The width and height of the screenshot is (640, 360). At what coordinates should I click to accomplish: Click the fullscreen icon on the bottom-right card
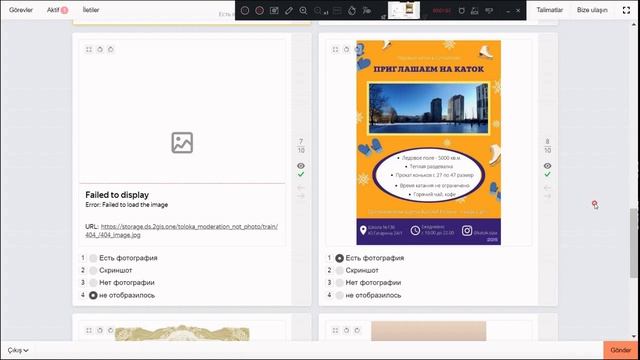click(x=336, y=330)
